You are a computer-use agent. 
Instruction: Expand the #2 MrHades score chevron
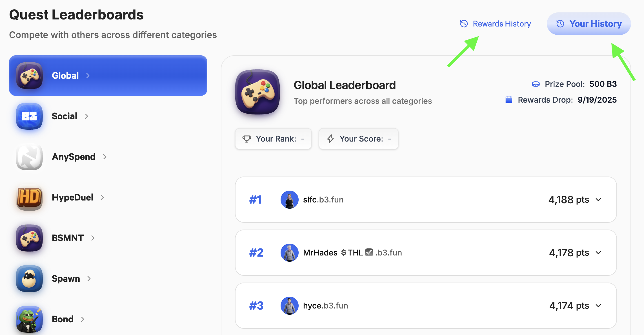(x=598, y=253)
